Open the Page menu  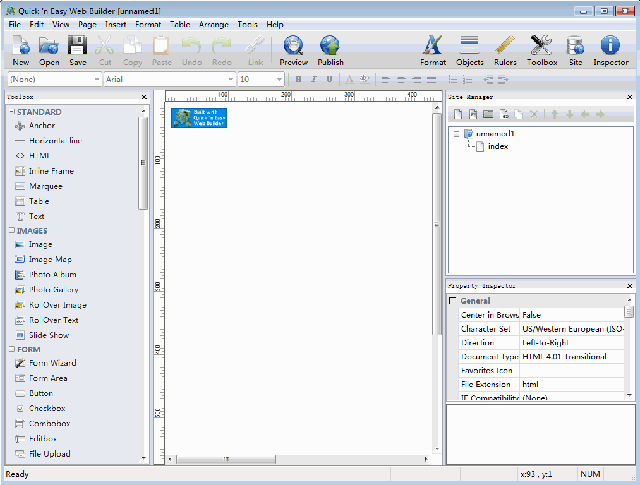click(x=87, y=24)
